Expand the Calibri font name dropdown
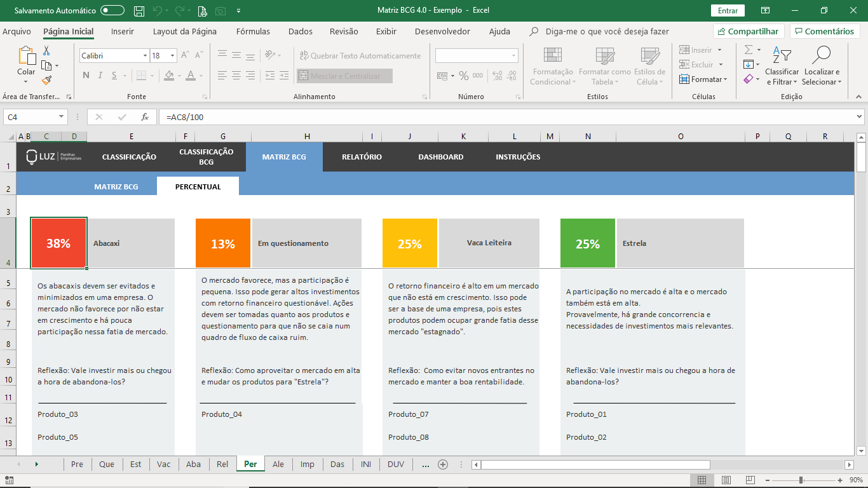868x488 pixels. click(145, 56)
